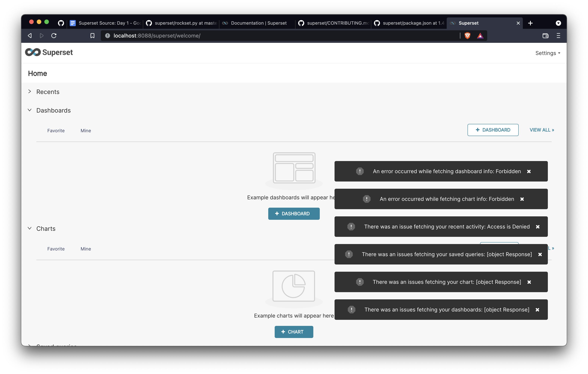588x374 pixels.
Task: Click the Add DASHBOARD button
Action: [x=493, y=130]
